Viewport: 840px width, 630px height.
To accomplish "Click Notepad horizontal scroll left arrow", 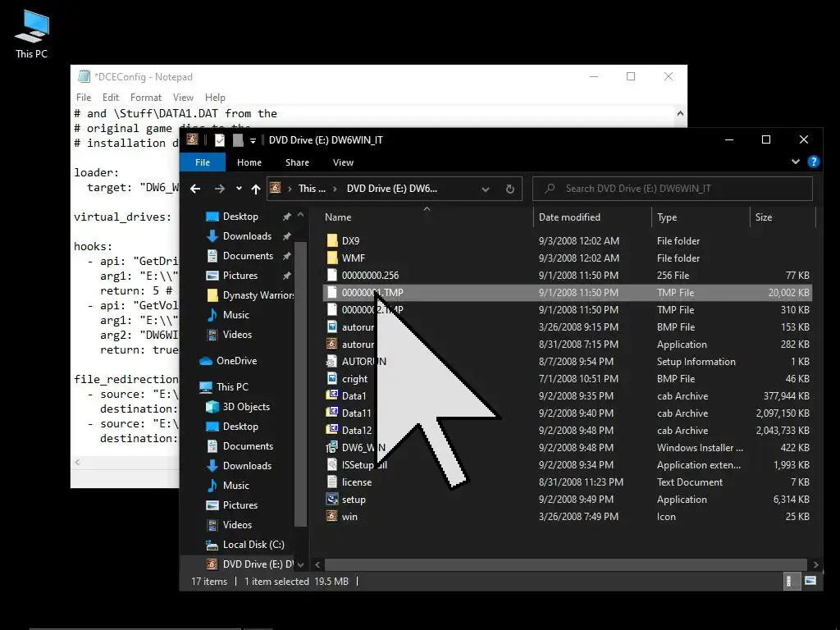I will [78, 463].
